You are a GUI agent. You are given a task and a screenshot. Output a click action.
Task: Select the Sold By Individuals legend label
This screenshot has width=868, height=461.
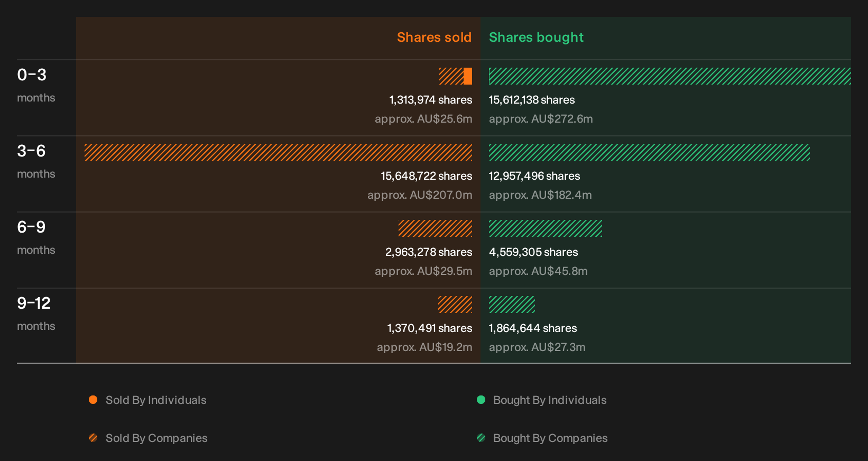[x=156, y=400]
